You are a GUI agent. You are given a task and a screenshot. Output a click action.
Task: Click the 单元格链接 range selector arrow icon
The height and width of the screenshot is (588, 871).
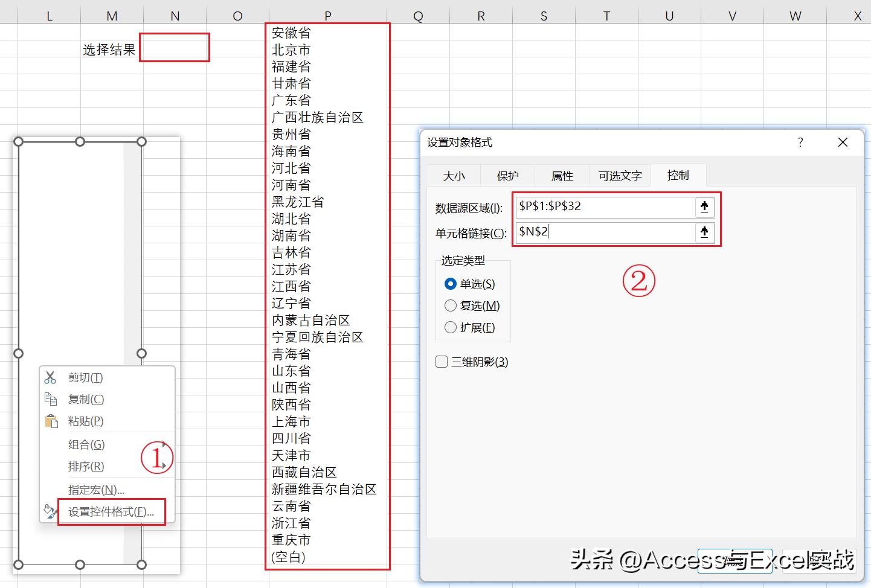[704, 232]
